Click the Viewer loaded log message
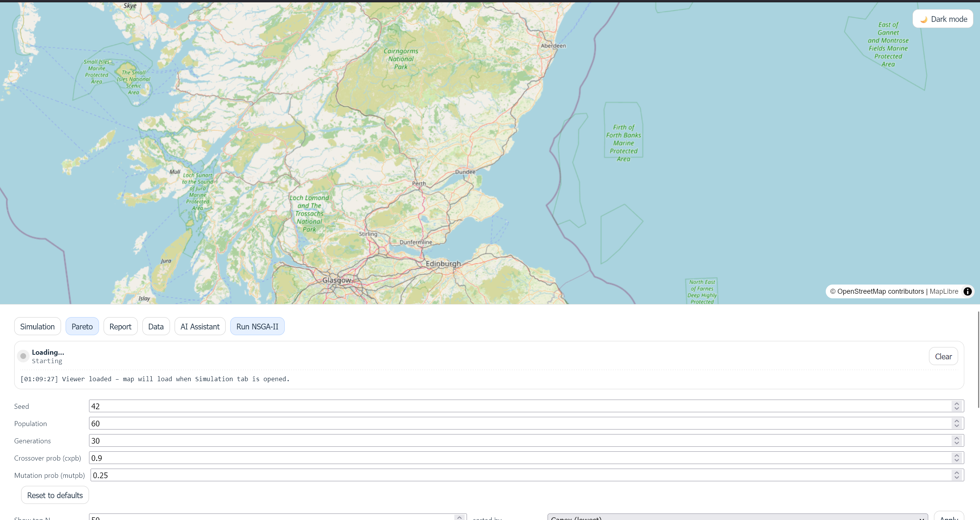Screen dimensions: 980x520 click(x=155, y=379)
